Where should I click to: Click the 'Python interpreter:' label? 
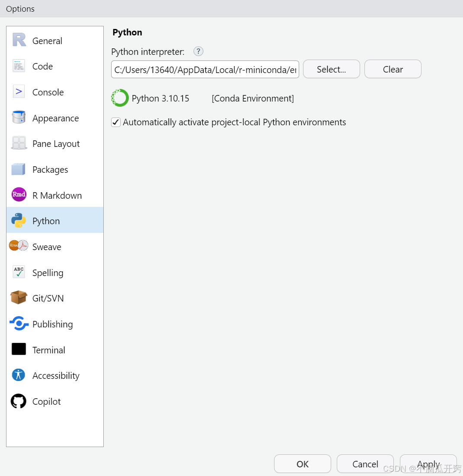148,52
